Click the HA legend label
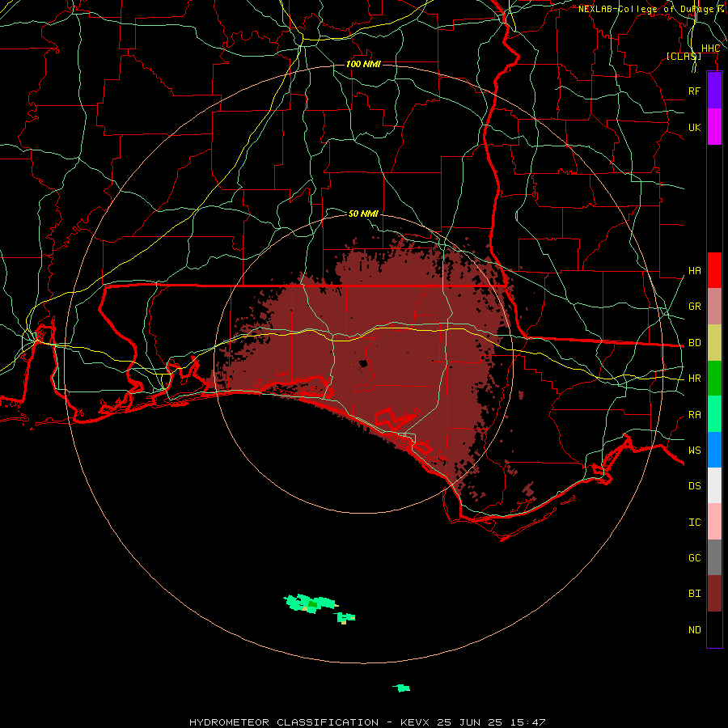 695,271
